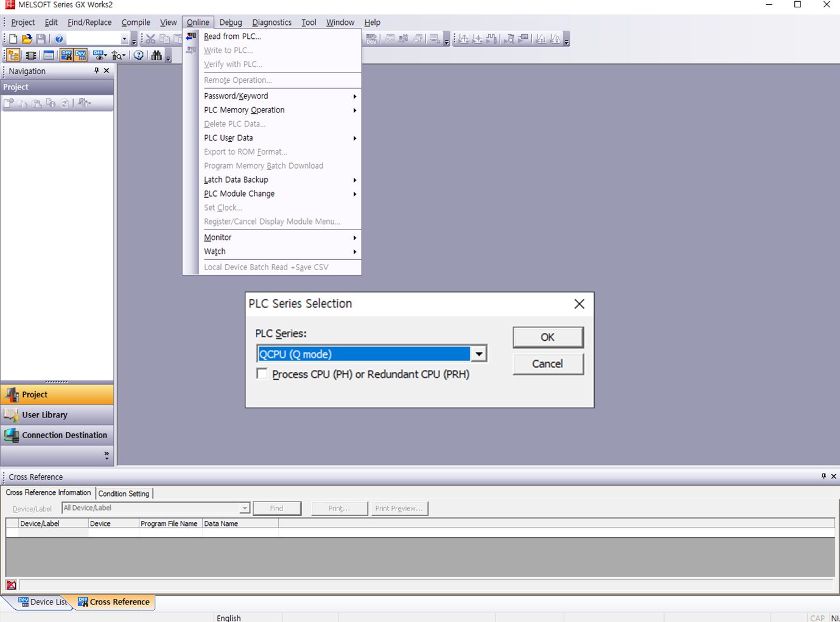Open the Edit menu
840x622 pixels.
[51, 23]
